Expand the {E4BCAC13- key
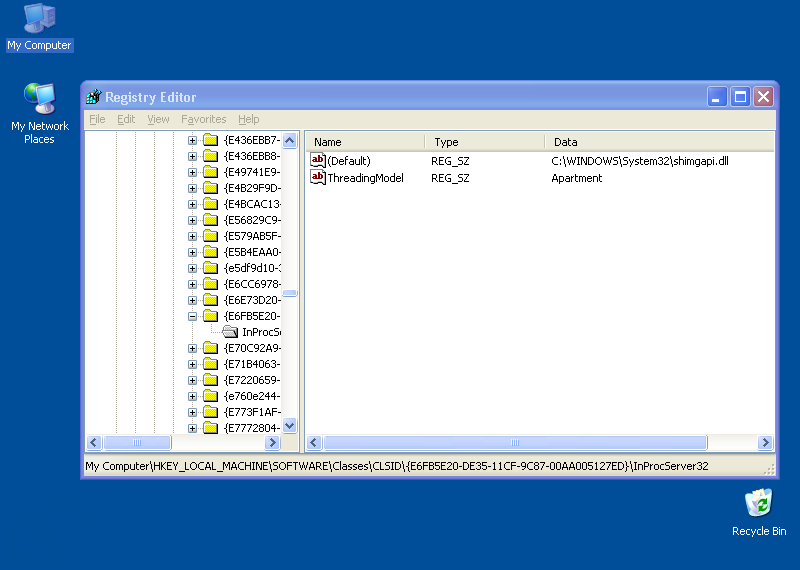Image resolution: width=800 pixels, height=570 pixels. (x=192, y=205)
